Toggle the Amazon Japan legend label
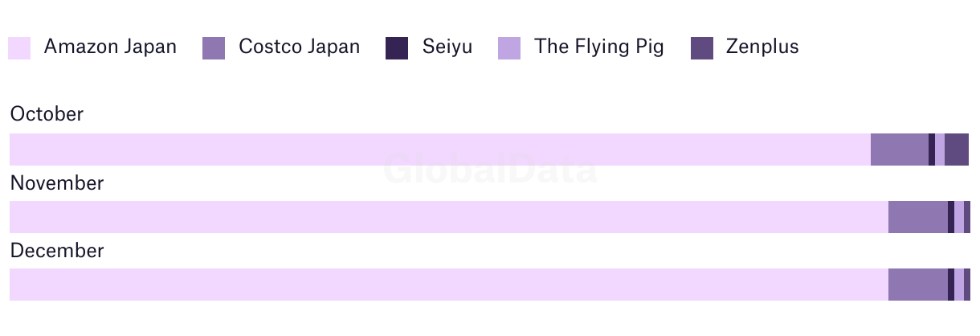 pyautogui.click(x=110, y=47)
